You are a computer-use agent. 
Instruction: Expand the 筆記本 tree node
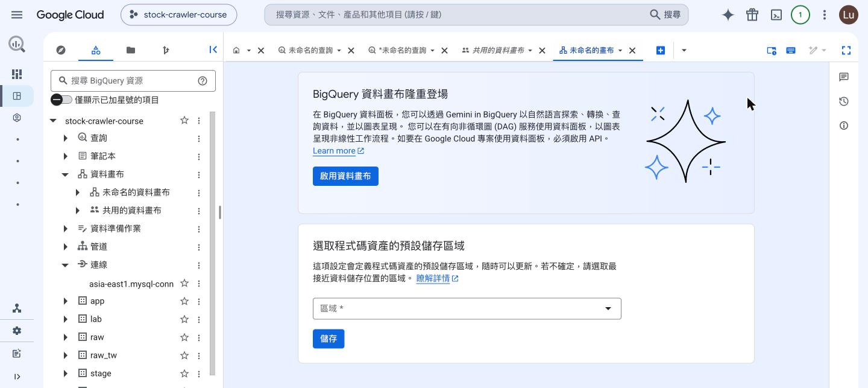65,156
